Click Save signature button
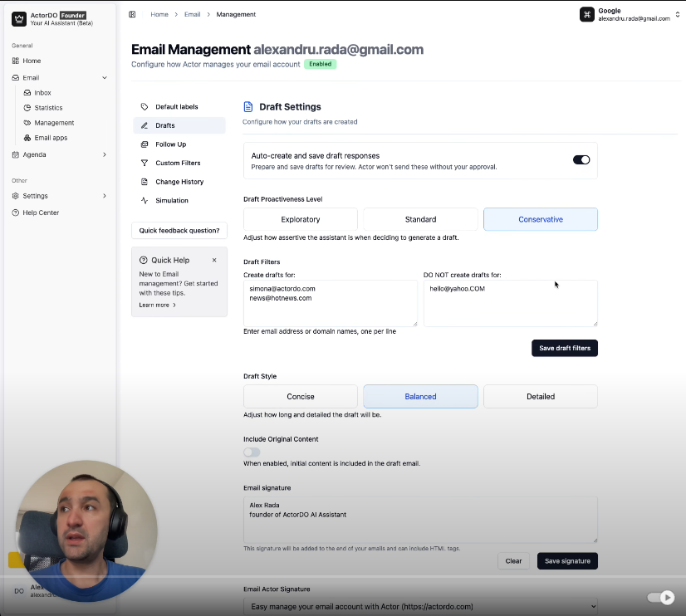Screen dimensions: 686x616 (x=567, y=561)
